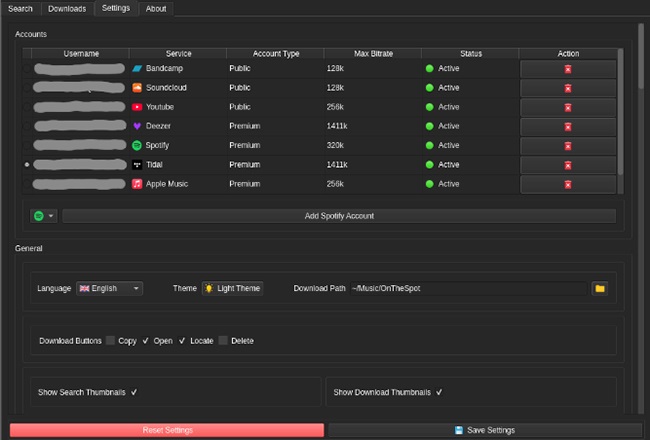Expand the account service selector dropdown
The image size is (650, 440).
[x=43, y=216]
